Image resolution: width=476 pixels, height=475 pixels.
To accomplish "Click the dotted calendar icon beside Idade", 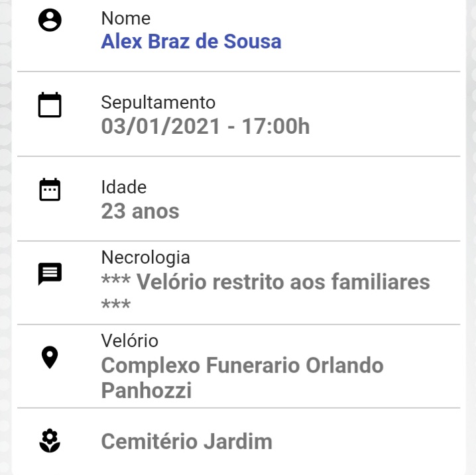I will (50, 189).
